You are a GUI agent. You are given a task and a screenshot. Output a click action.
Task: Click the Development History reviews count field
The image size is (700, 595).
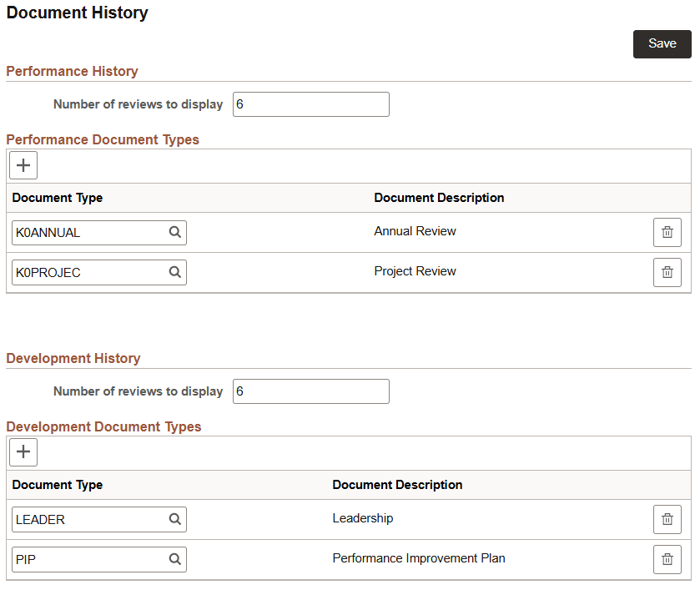coord(310,391)
